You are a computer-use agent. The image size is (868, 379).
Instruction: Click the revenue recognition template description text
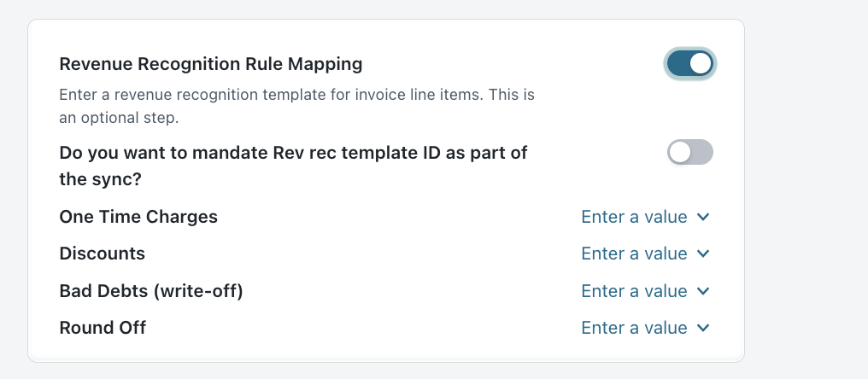tap(296, 106)
